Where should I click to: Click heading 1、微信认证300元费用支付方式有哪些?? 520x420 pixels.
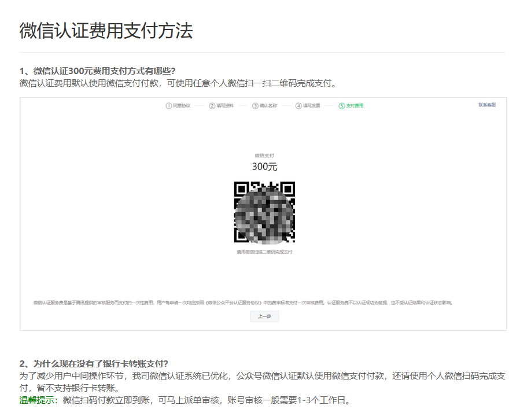pos(98,71)
